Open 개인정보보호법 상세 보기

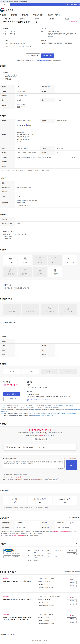pyautogui.click(x=40, y=439)
